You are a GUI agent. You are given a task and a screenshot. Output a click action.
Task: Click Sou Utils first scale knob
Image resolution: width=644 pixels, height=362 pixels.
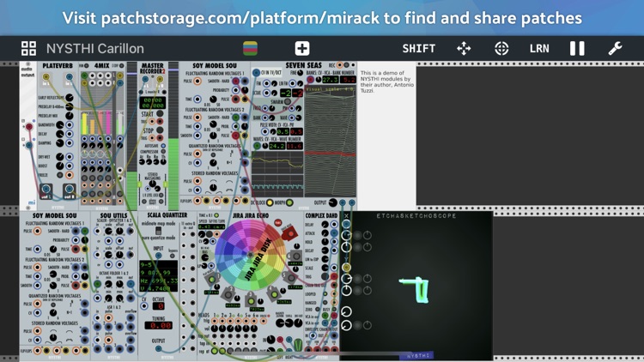(108, 231)
